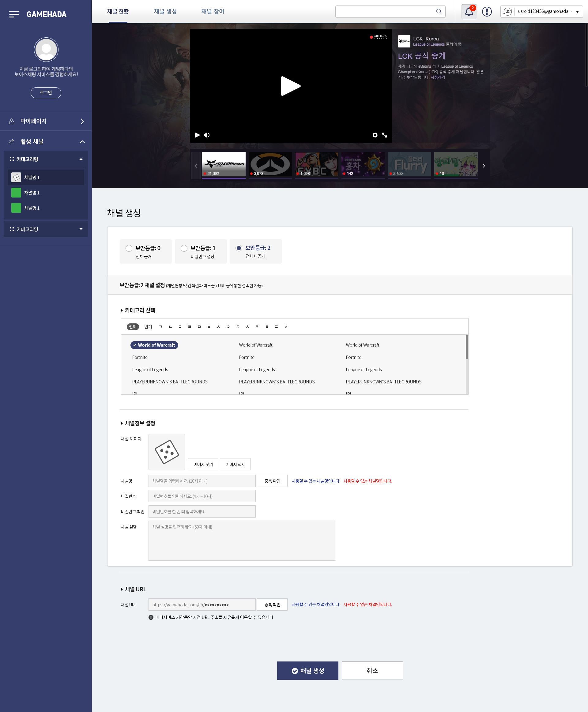Click 이미지 찾기 button
Image resolution: width=588 pixels, height=712 pixels.
(203, 464)
